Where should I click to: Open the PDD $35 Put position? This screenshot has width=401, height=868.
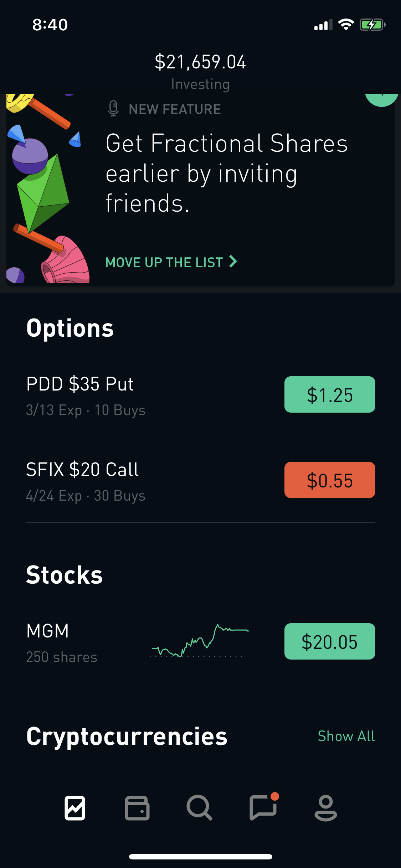point(86,396)
